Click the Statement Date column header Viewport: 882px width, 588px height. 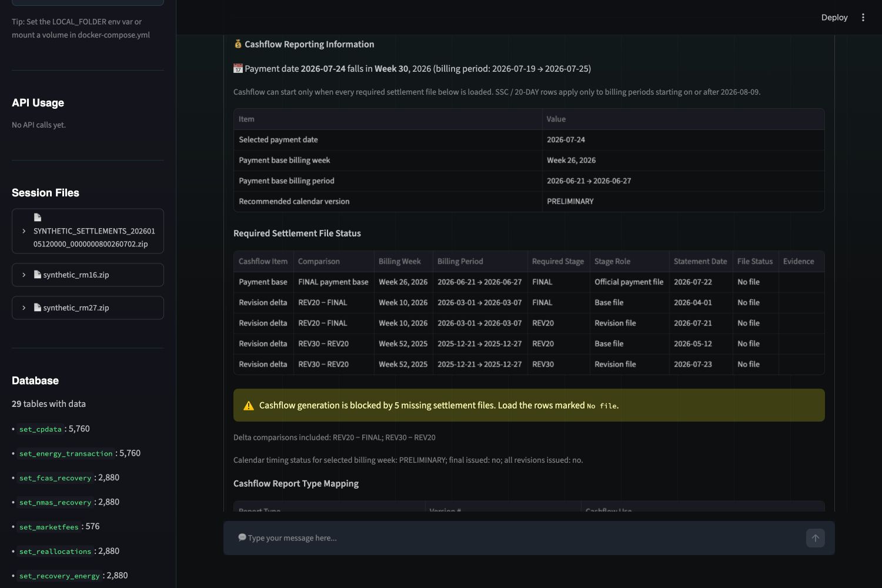point(700,262)
